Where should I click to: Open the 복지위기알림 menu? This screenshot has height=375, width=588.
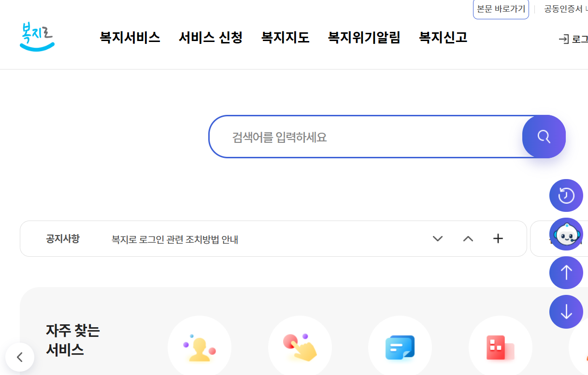click(x=364, y=38)
